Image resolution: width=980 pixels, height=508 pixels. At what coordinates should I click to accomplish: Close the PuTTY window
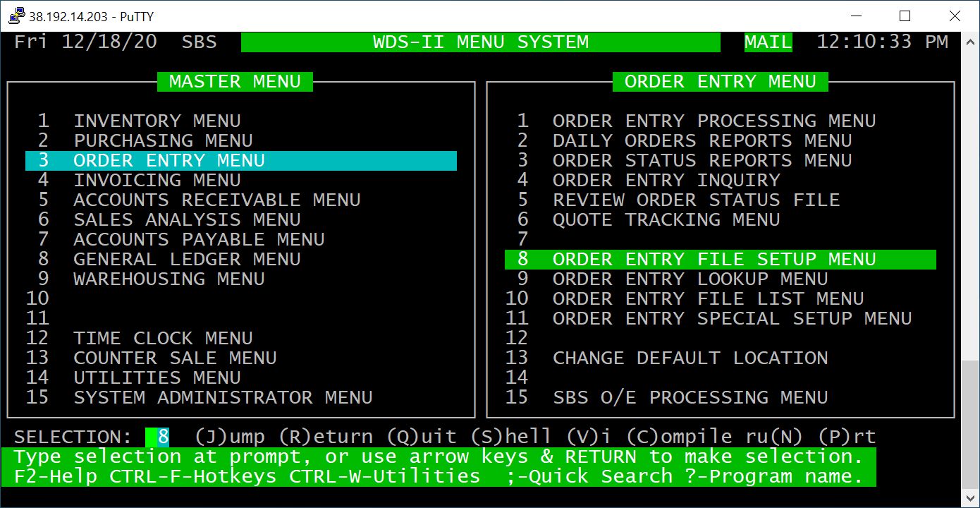pyautogui.click(x=955, y=16)
